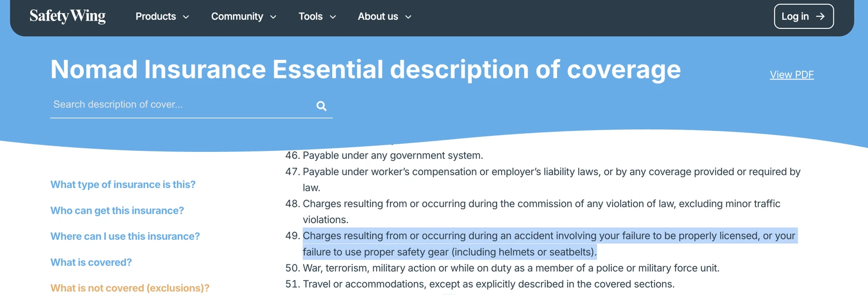
Task: Expand the About us chevron
Action: 408,17
